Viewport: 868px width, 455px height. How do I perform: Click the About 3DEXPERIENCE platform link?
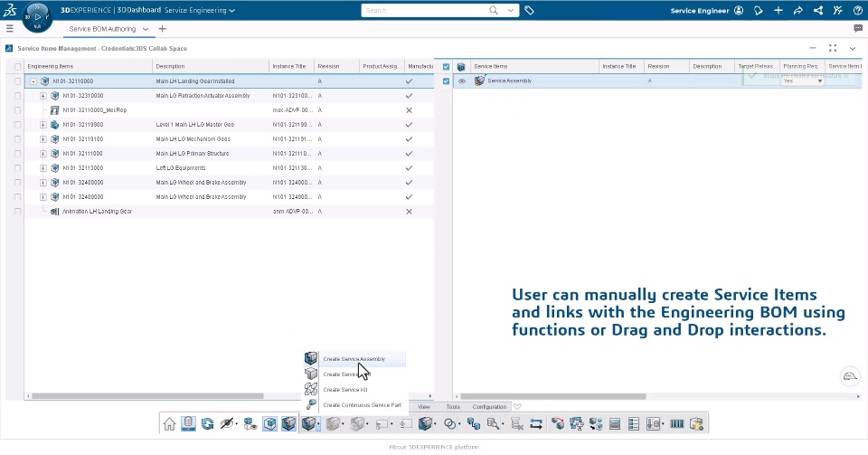[x=434, y=447]
